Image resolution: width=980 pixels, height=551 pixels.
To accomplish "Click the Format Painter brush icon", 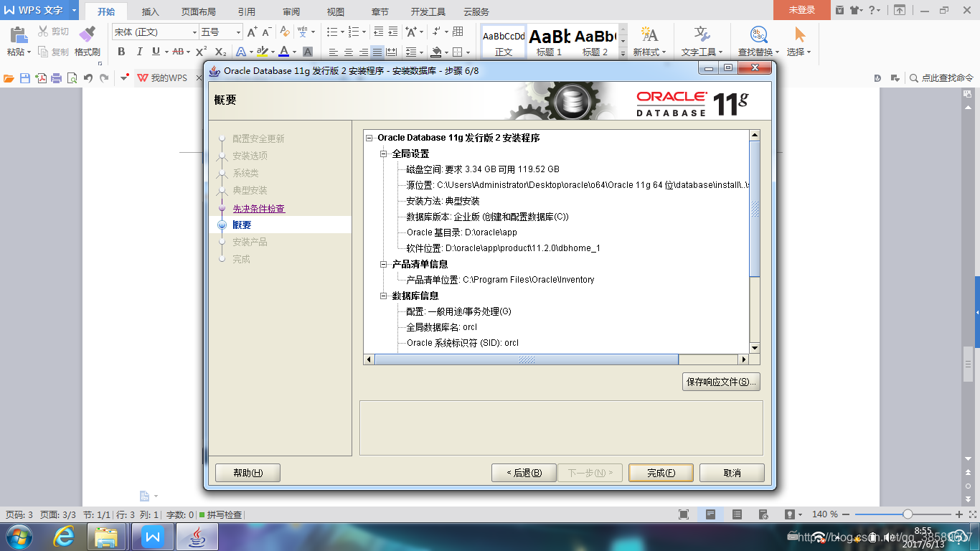I will click(87, 34).
